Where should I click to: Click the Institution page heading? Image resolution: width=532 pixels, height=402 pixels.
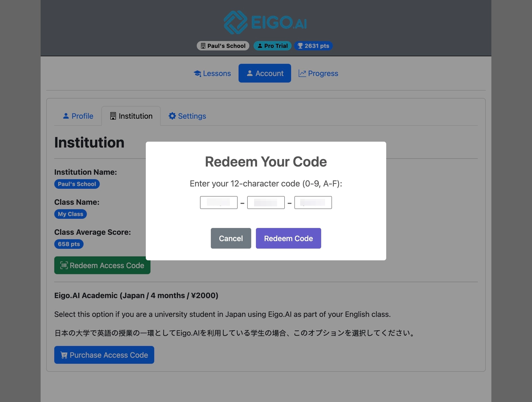(89, 143)
